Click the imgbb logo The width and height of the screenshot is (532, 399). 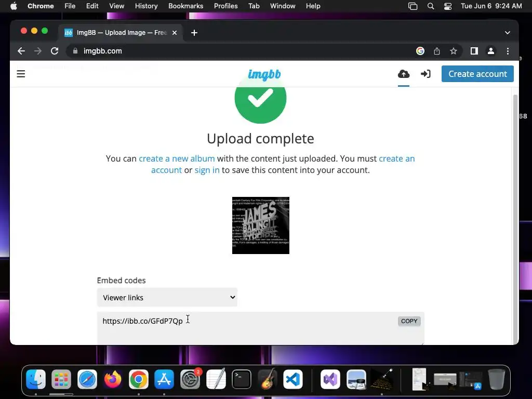264,74
